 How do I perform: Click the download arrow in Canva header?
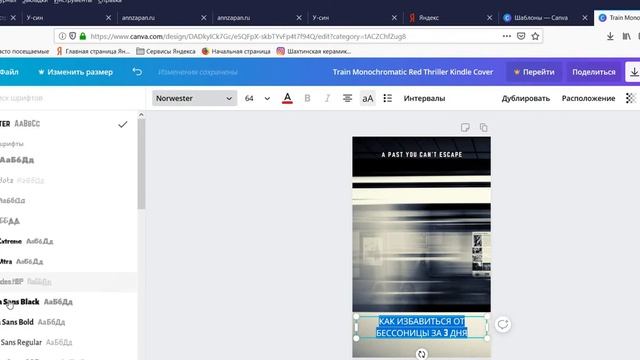pyautogui.click(x=634, y=72)
